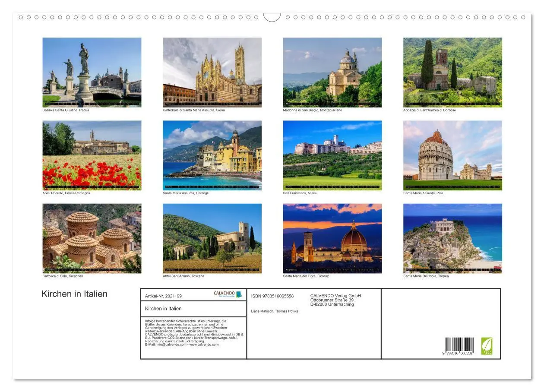Screen dimensions: 544x392
Task: Click 'CALVENDO Verlag GmbH' text
Action: pyautogui.click(x=335, y=296)
